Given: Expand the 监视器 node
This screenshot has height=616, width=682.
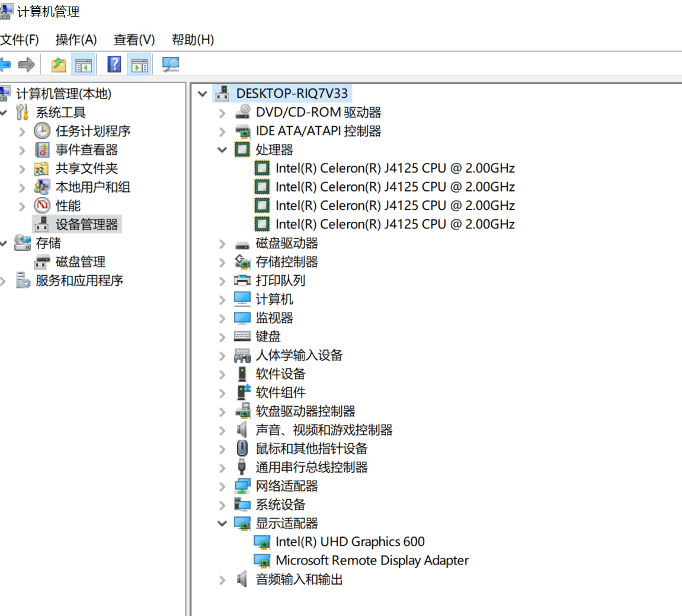Looking at the screenshot, I should point(222,318).
